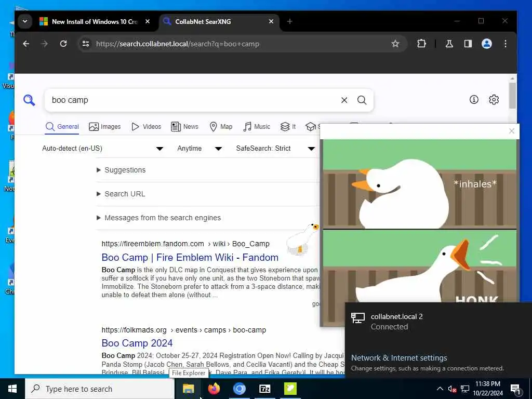Open a new browser tab
Viewport: 532px width, 399px height.
(x=289, y=21)
